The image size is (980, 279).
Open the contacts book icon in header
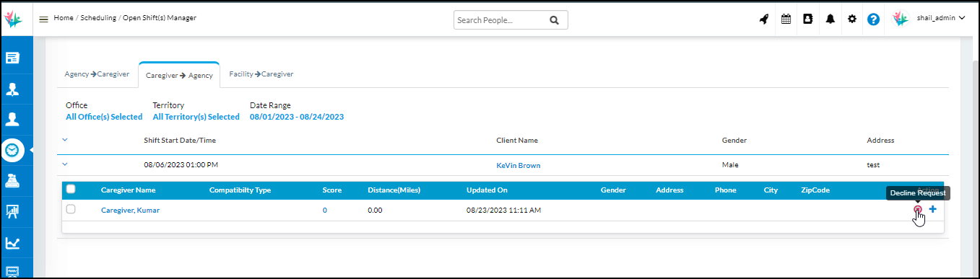click(x=808, y=19)
